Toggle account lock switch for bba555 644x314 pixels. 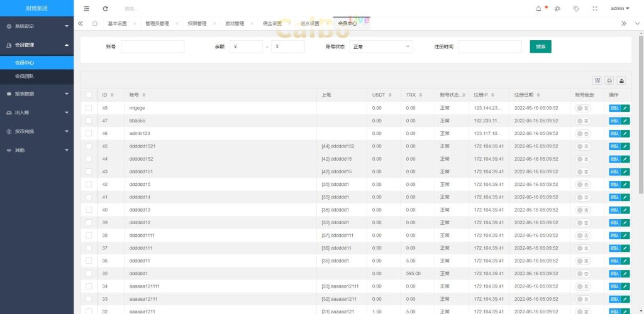point(583,121)
